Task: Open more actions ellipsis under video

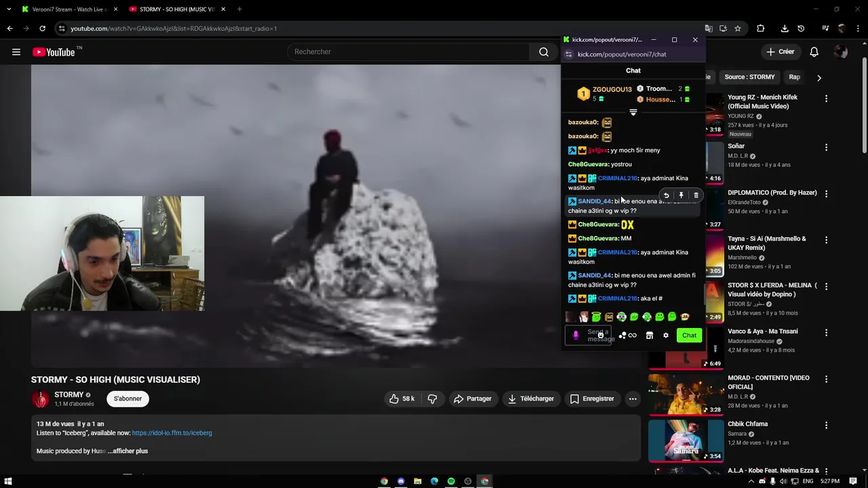Action: 633,399
